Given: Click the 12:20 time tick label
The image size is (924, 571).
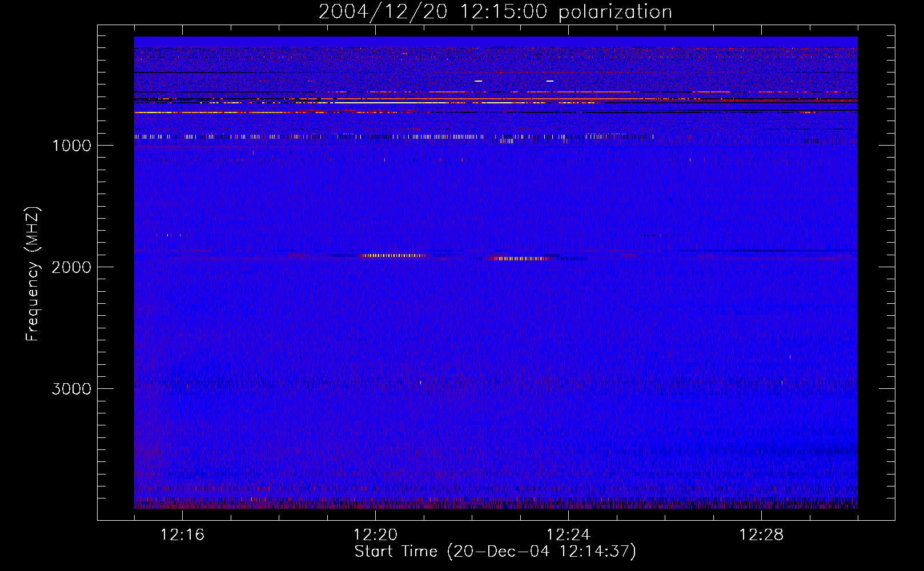Looking at the screenshot, I should click(375, 535).
